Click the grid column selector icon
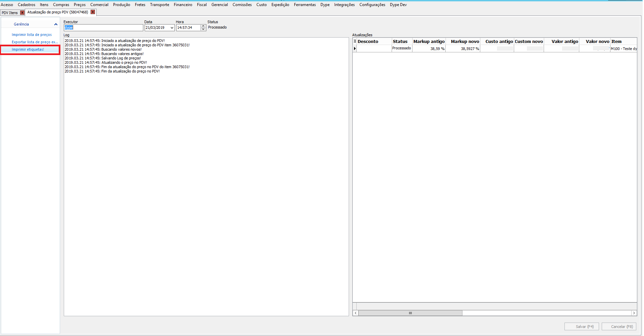 point(355,41)
